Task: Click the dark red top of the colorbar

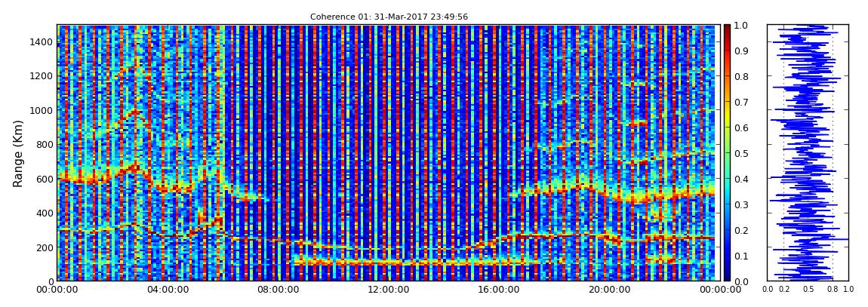Action: click(x=727, y=29)
